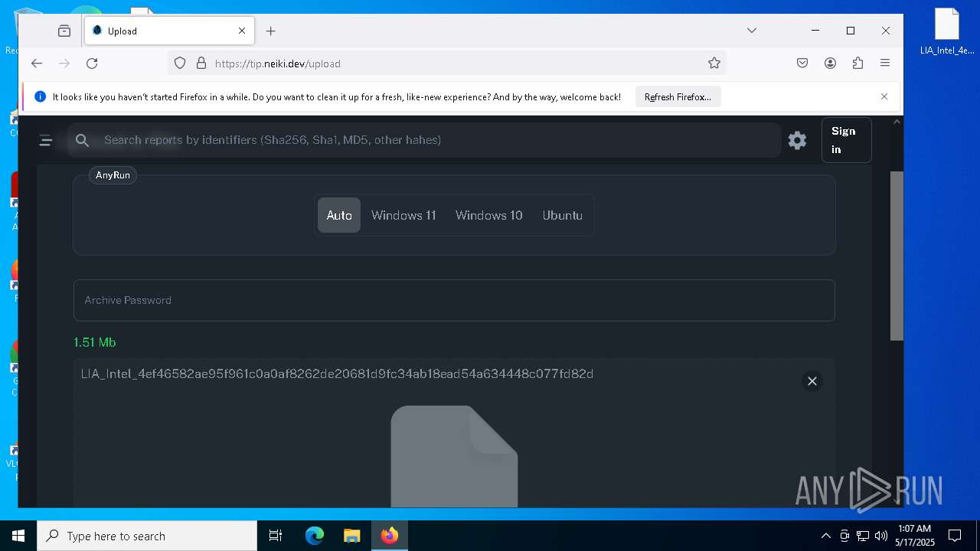Open the Action Center notifications icon
This screenshot has height=551, width=980.
coord(955,536)
